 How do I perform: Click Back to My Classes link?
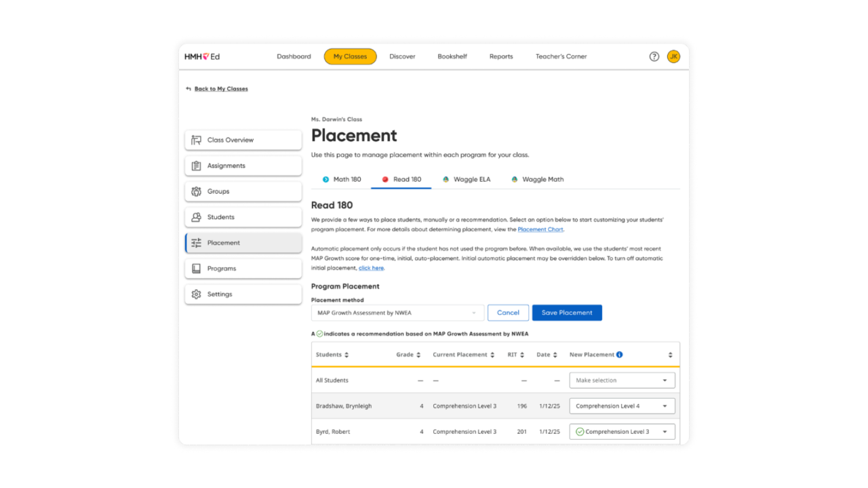pyautogui.click(x=221, y=89)
